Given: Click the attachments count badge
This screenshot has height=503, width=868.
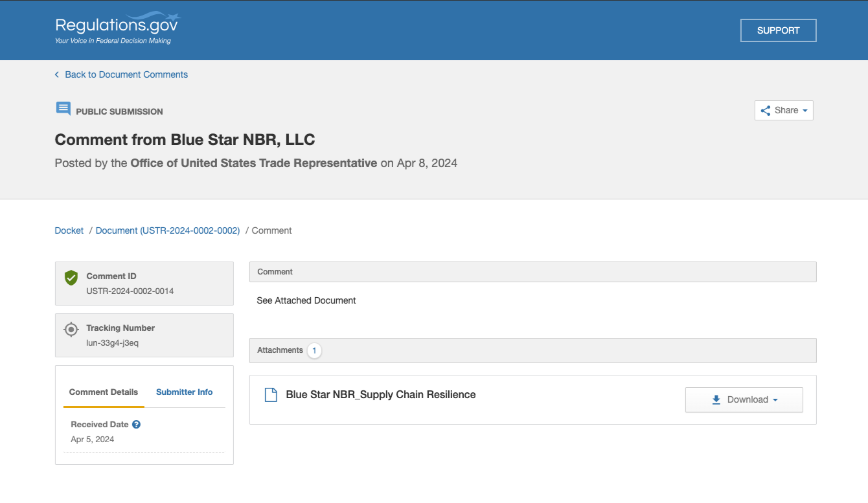Looking at the screenshot, I should 314,350.
